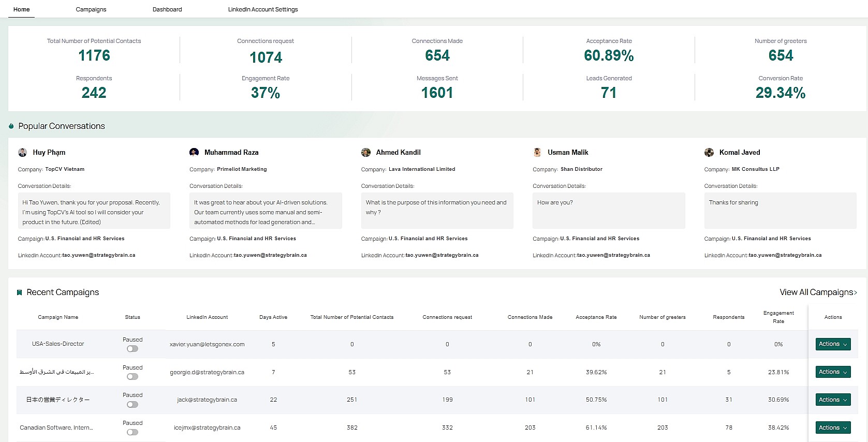Open Actions dropdown for Canadian Software campaign

(833, 428)
